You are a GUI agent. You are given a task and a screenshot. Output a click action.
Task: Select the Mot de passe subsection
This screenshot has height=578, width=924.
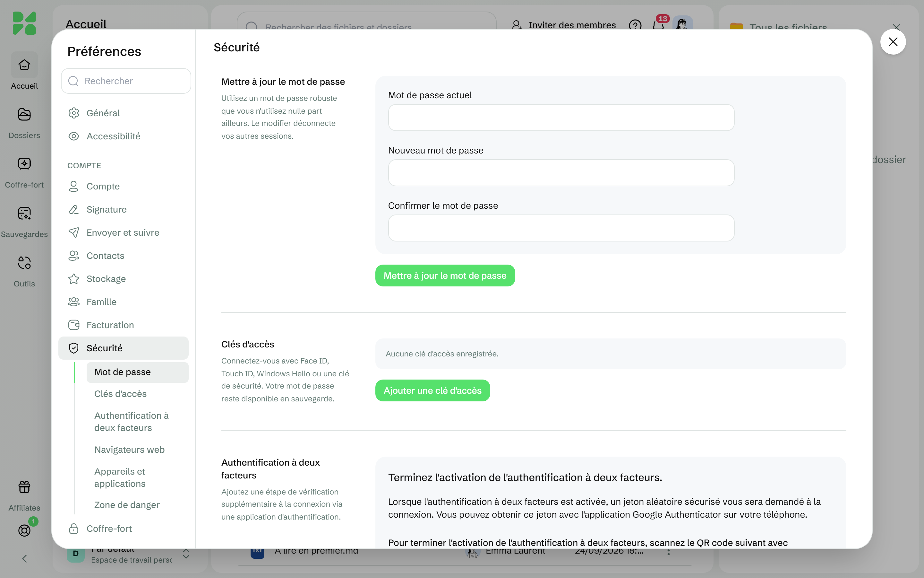coord(137,372)
